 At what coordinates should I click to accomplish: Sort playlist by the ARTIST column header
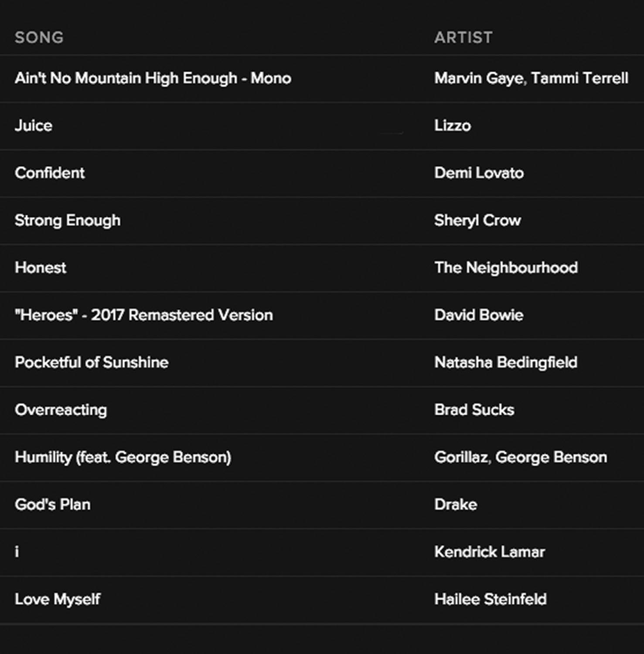coord(463,37)
